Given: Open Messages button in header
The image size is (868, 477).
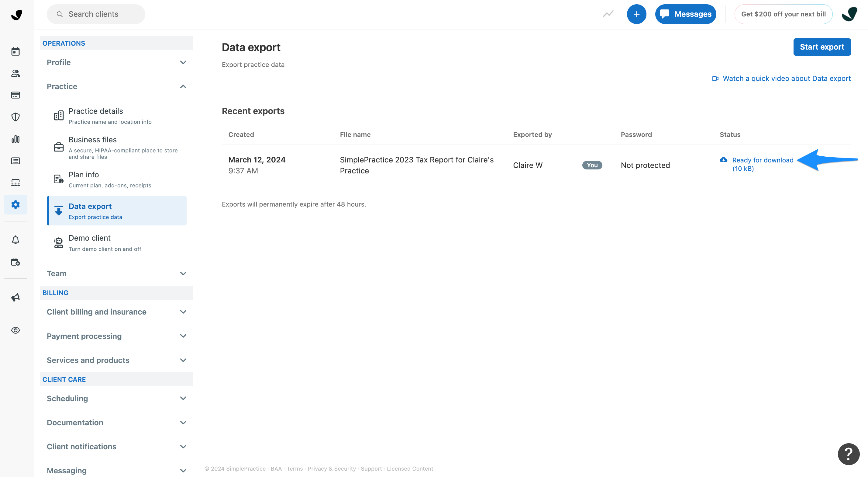Looking at the screenshot, I should click(685, 14).
